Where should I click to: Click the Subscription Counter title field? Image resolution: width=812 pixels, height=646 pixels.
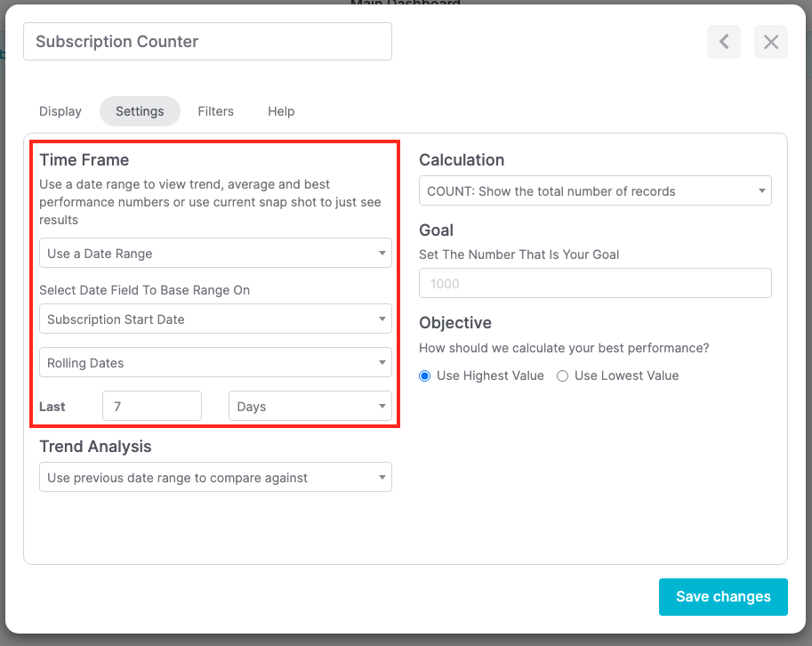coord(207,41)
